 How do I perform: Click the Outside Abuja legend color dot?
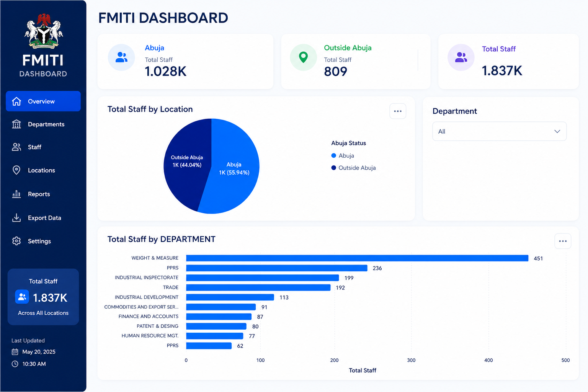click(x=333, y=168)
